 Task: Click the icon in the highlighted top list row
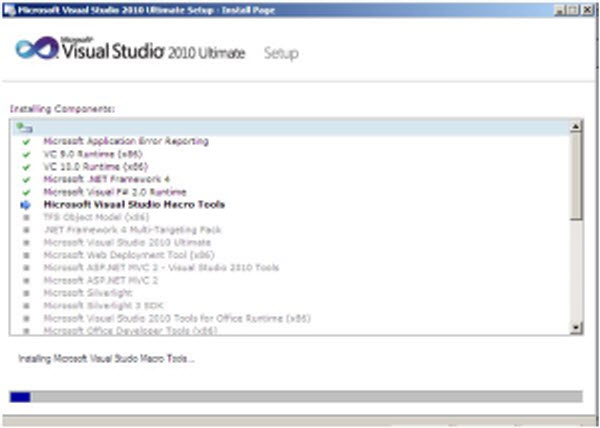coord(25,128)
